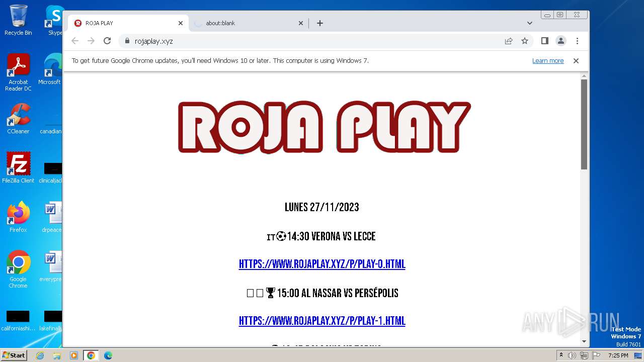Click scrollbar up arrow
The image size is (644, 362).
point(584,76)
